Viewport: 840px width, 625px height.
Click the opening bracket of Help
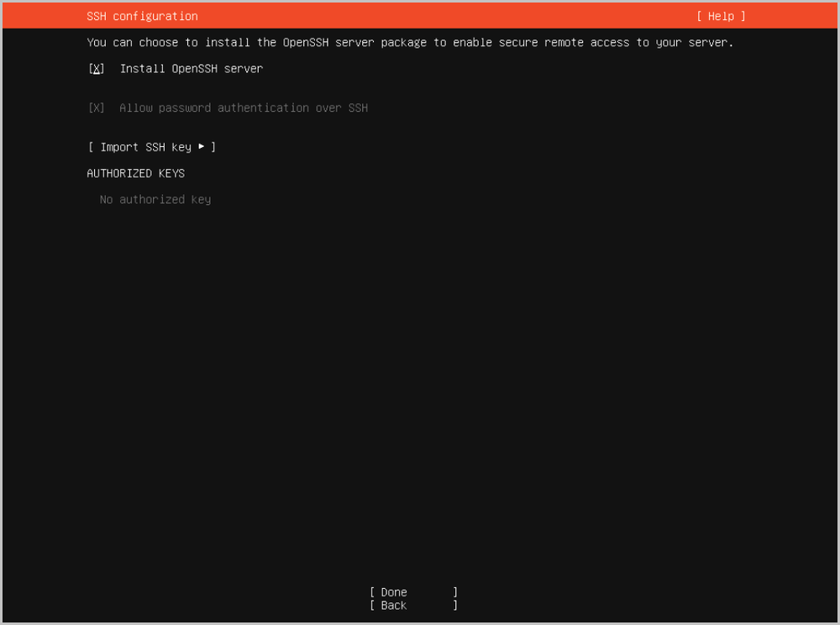pos(699,16)
